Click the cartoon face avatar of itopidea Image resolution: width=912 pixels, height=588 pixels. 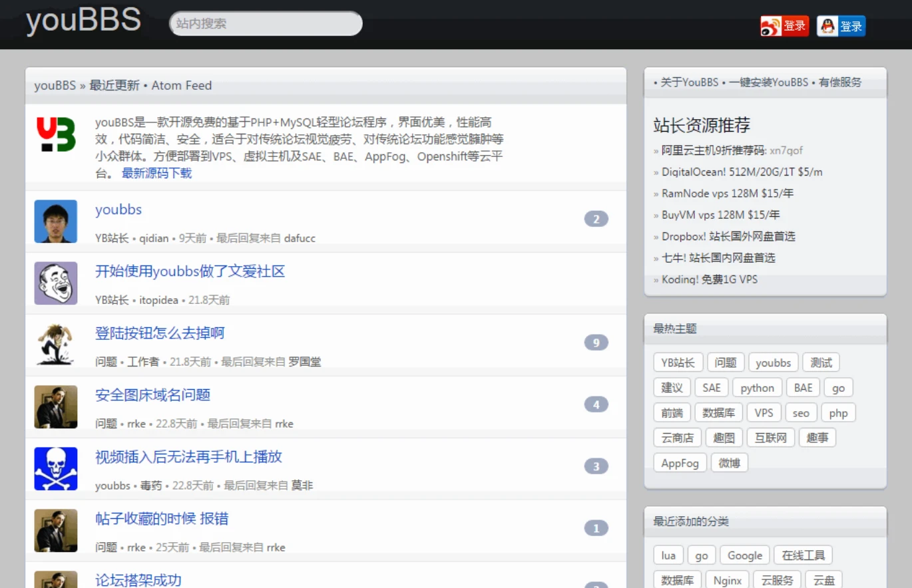56,283
